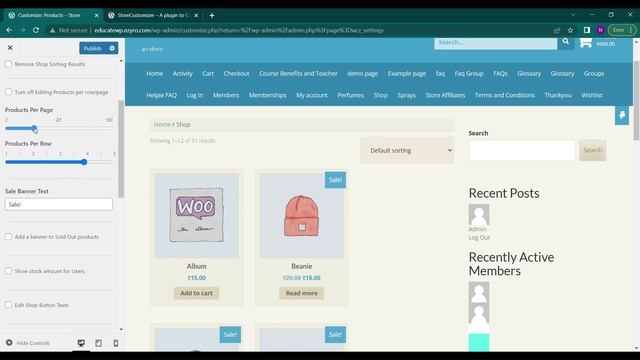The height and width of the screenshot is (360, 640).
Task: Preview site in mobile view
Action: 116,343
